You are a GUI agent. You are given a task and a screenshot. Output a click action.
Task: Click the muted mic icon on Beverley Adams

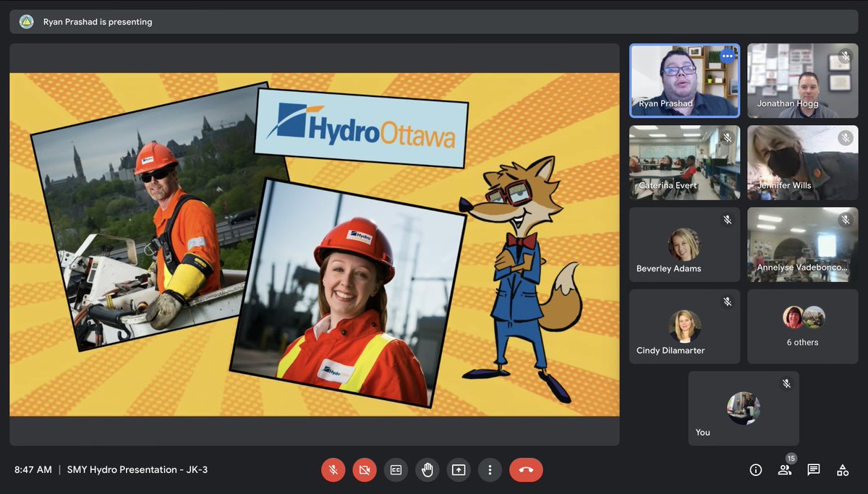click(x=727, y=220)
